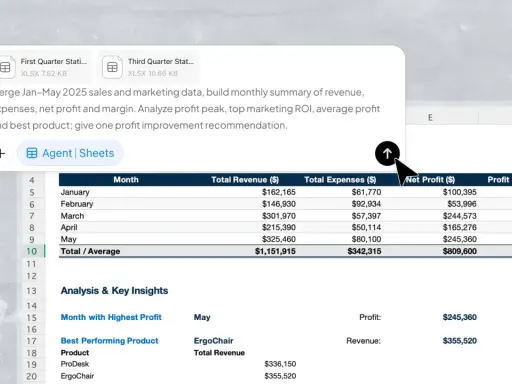Select ErgoChair revenue $355,520 in row 20
The width and height of the screenshot is (512, 384).
pyautogui.click(x=280, y=376)
